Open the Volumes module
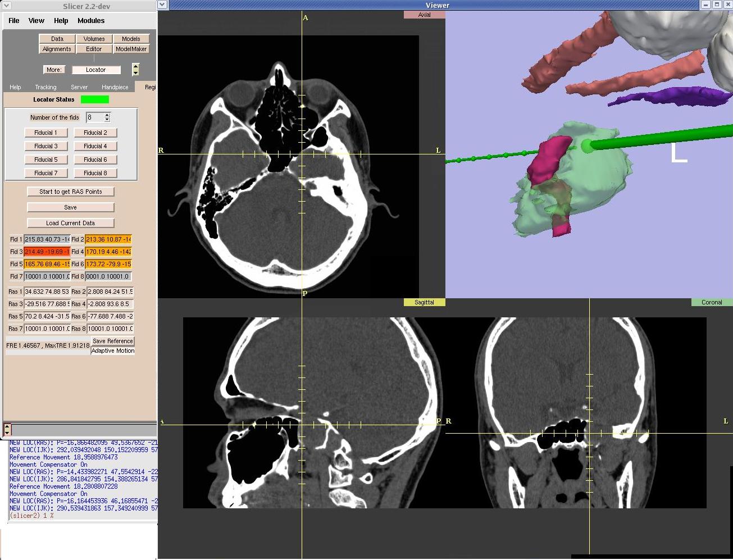The width and height of the screenshot is (733, 560). point(94,39)
